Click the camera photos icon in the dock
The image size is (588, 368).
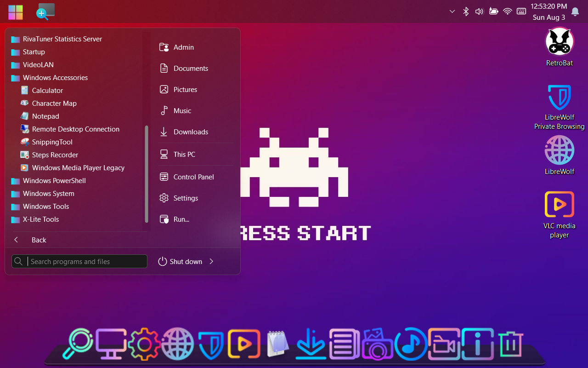[x=377, y=344]
